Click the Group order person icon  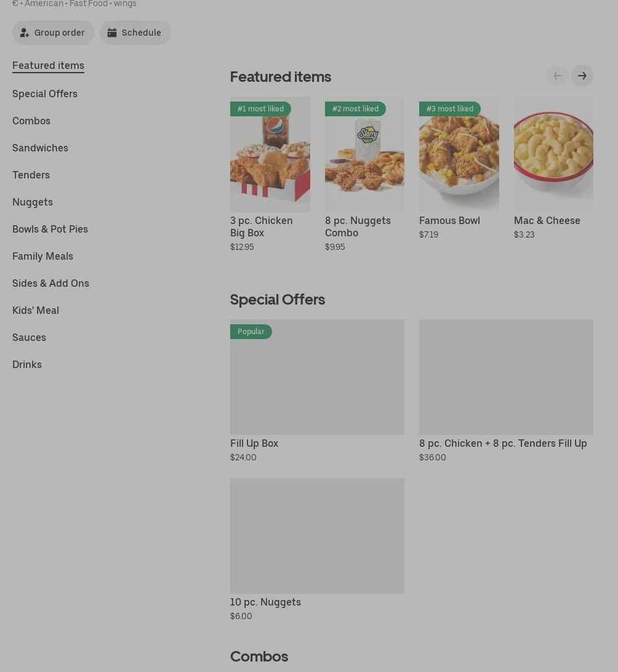[x=25, y=33]
